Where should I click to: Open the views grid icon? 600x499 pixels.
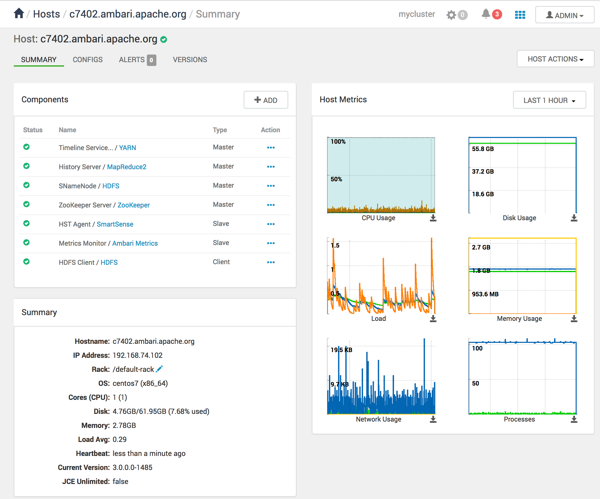(x=520, y=15)
